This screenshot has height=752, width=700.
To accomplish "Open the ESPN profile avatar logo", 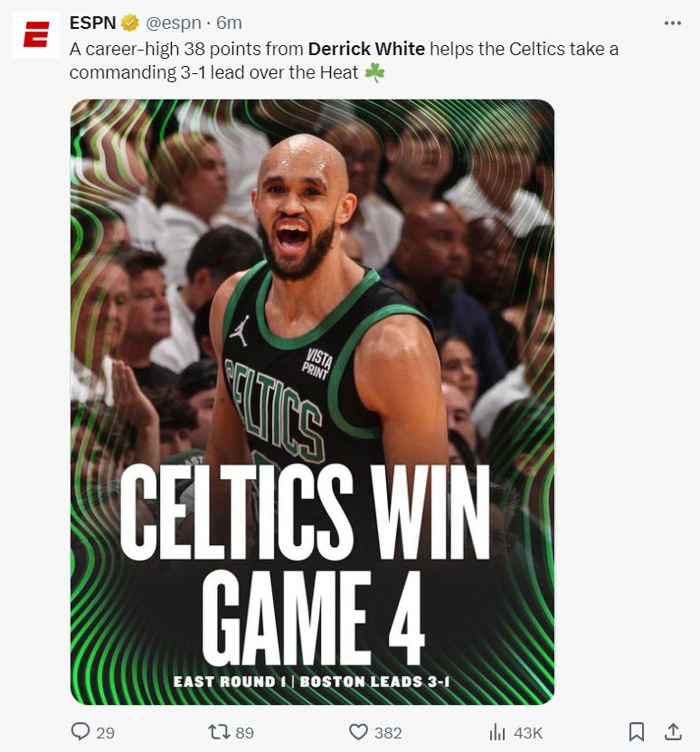I will pyautogui.click(x=36, y=35).
